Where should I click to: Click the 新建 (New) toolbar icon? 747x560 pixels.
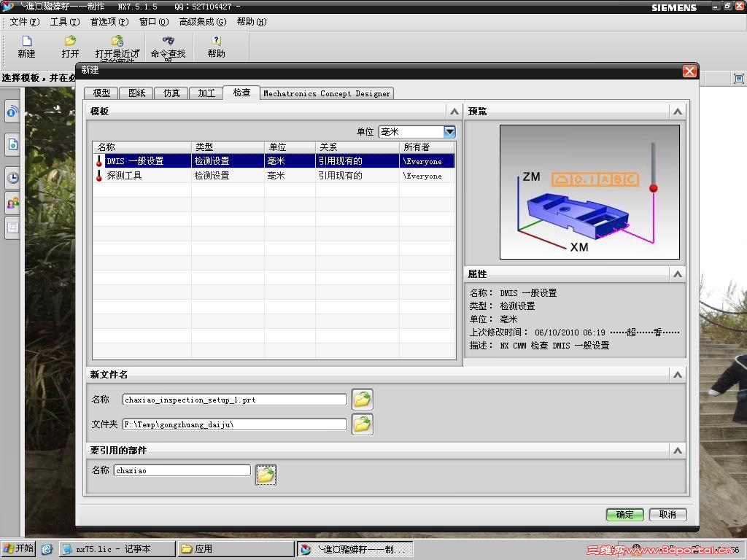(27, 42)
